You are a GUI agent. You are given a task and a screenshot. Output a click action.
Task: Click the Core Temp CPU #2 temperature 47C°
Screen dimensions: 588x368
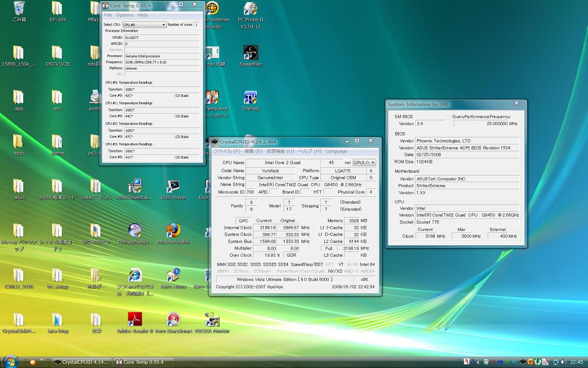(x=148, y=137)
